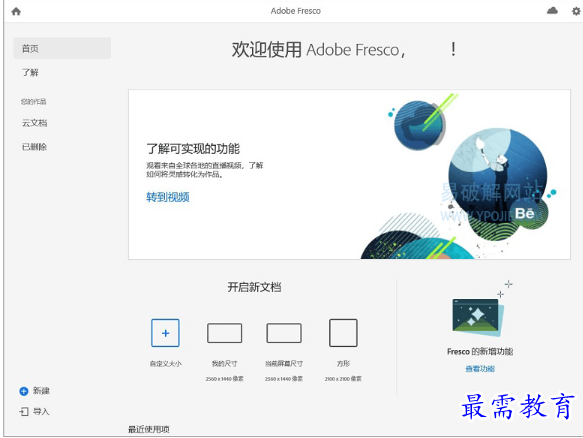
Task: Choose 方形 square document preset
Action: tap(343, 333)
